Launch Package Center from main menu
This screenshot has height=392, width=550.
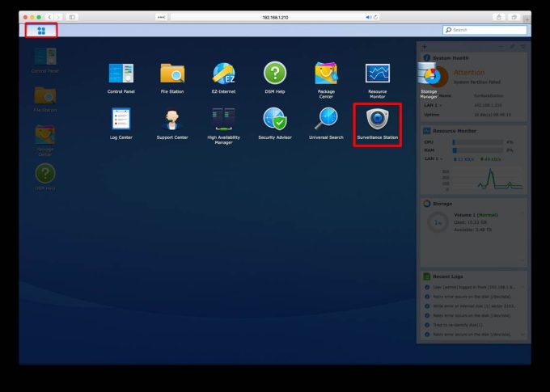(x=326, y=74)
